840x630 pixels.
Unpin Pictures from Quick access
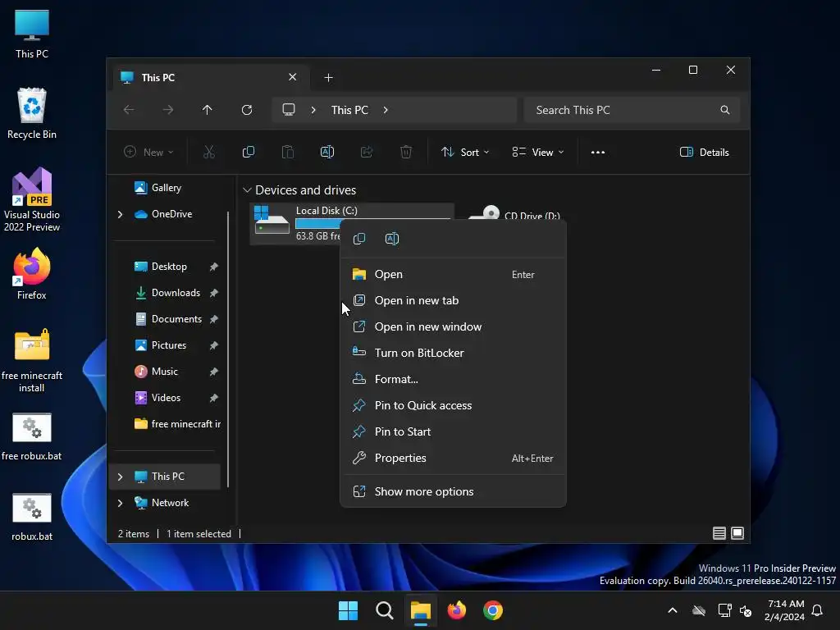pos(214,345)
